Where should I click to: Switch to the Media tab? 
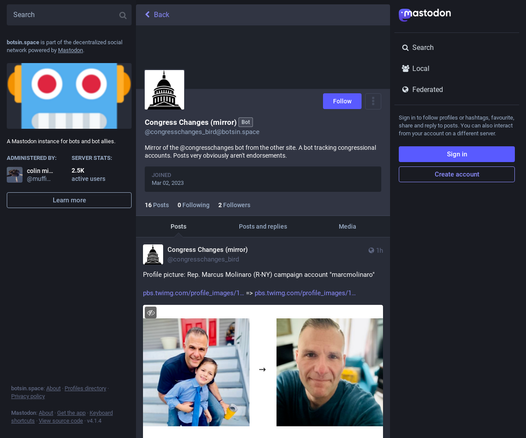click(347, 226)
